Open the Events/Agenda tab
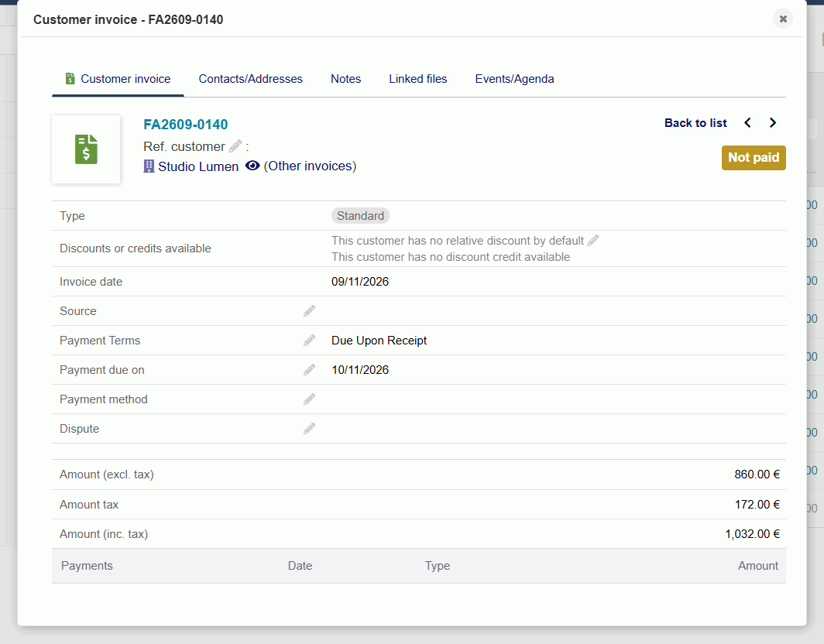 point(514,79)
